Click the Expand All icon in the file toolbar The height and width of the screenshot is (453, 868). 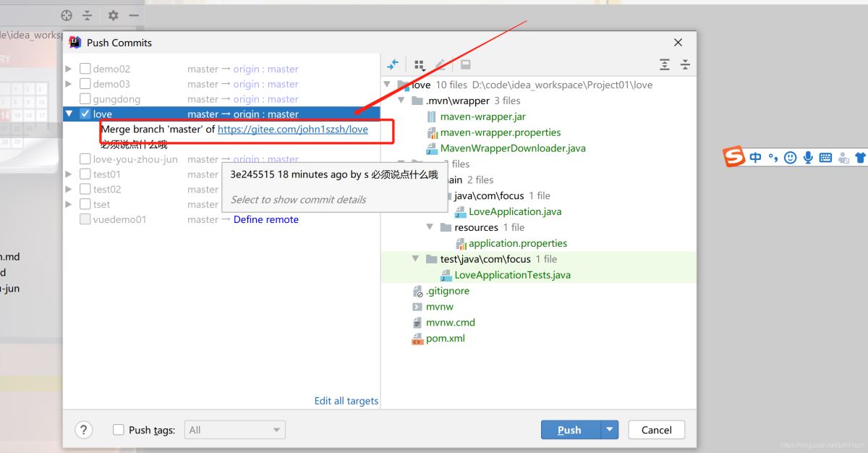click(x=665, y=64)
